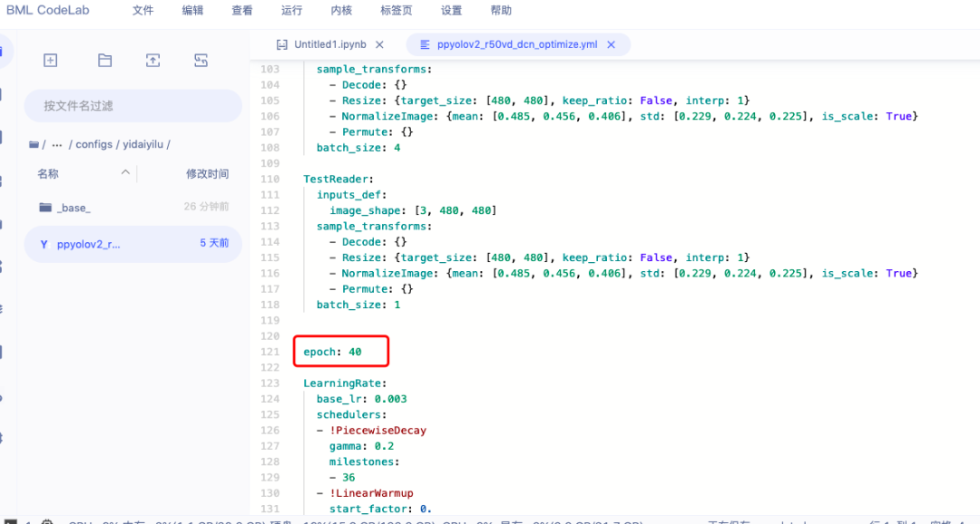Click the new folder icon
Viewport: 980px width, 524px height.
105,61
